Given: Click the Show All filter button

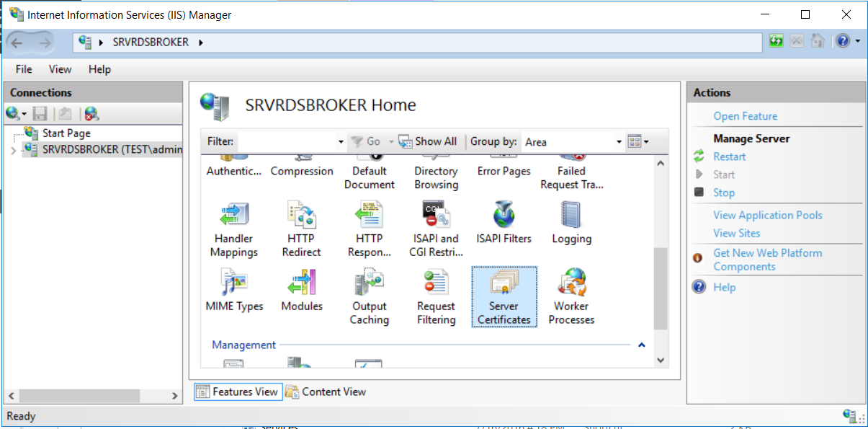Looking at the screenshot, I should tap(428, 141).
